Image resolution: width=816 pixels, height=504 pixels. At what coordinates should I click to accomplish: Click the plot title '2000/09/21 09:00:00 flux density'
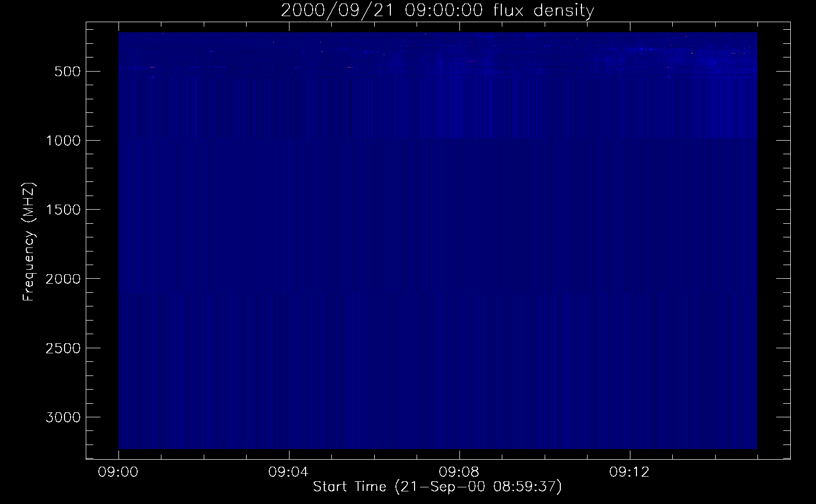pyautogui.click(x=437, y=11)
